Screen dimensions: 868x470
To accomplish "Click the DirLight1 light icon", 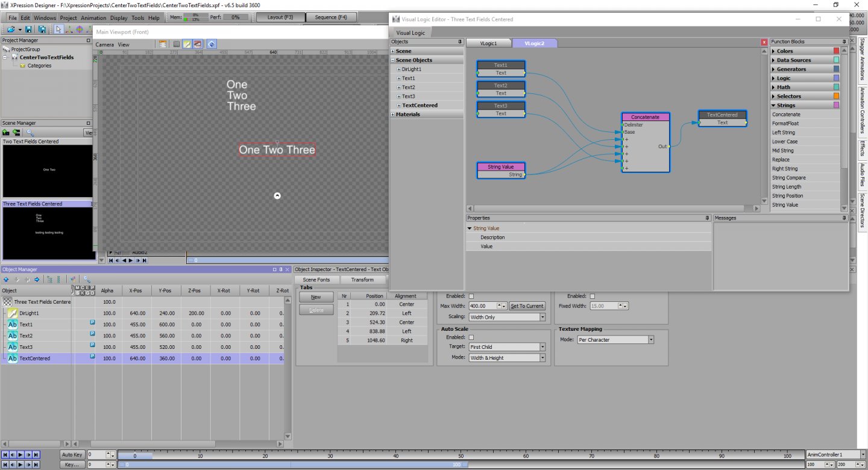I will [x=13, y=313].
